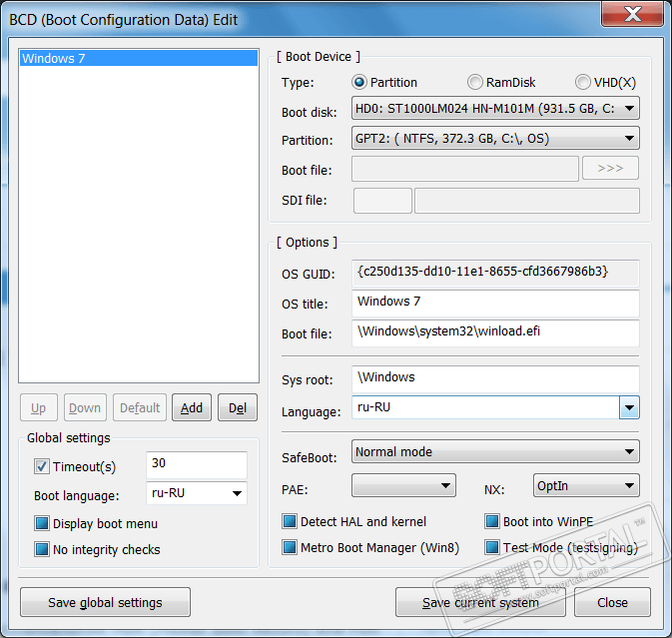The height and width of the screenshot is (638, 672).
Task: Click the Down button
Action: click(x=85, y=407)
